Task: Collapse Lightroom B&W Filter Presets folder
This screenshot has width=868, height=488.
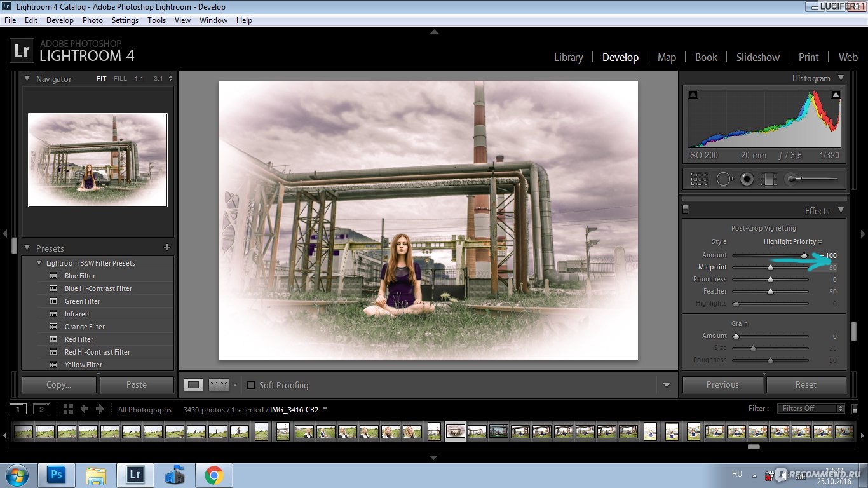Action: (39, 263)
